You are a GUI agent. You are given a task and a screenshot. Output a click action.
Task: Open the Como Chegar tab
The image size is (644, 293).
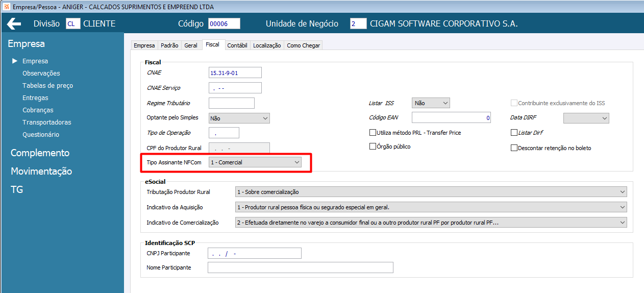(304, 45)
